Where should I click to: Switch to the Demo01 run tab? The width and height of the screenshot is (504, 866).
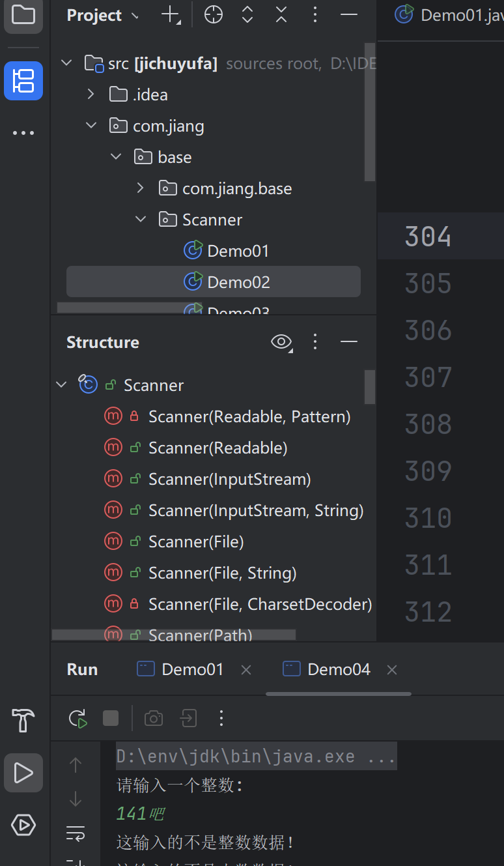[x=192, y=669]
